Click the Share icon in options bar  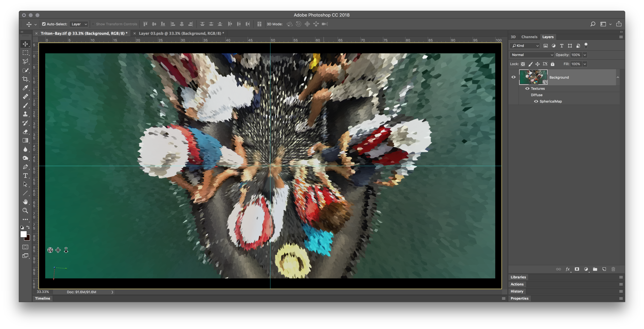[619, 24]
